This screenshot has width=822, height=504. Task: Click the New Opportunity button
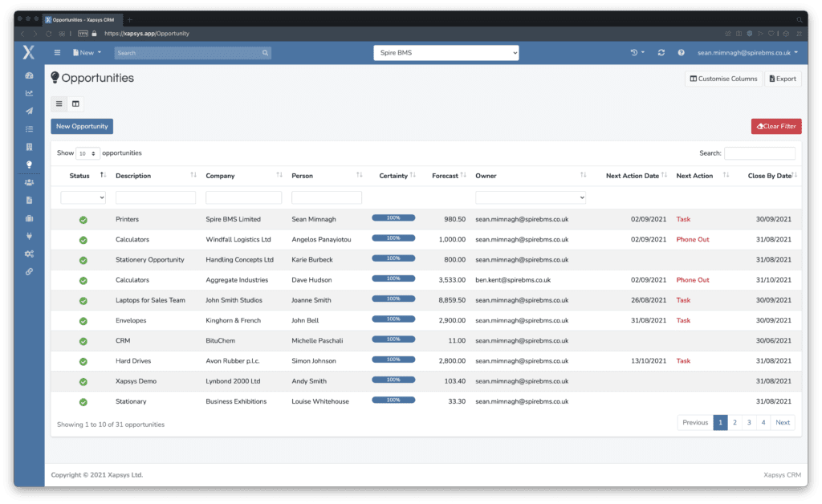coord(82,126)
